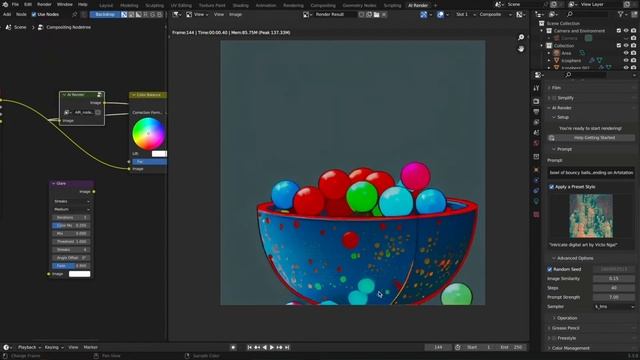Open the Node menu in the node editor
640x360 pixels.
tap(21, 14)
